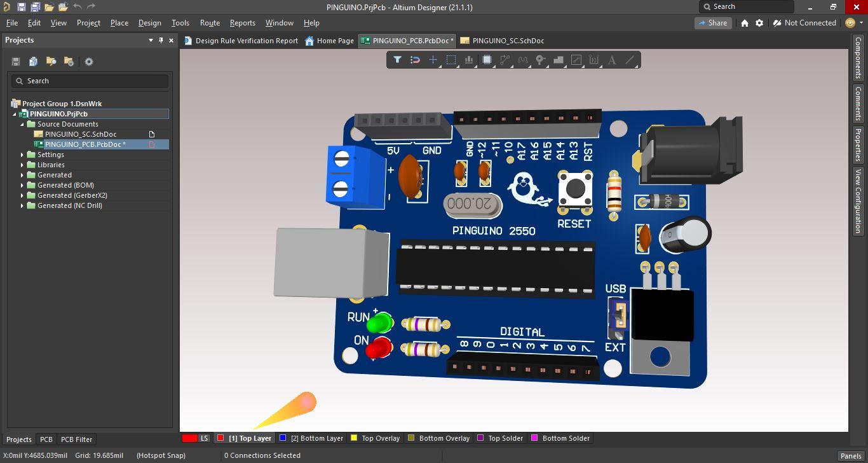Image resolution: width=868 pixels, height=463 pixels.
Task: Expand the Libraries folder
Action: pyautogui.click(x=22, y=165)
